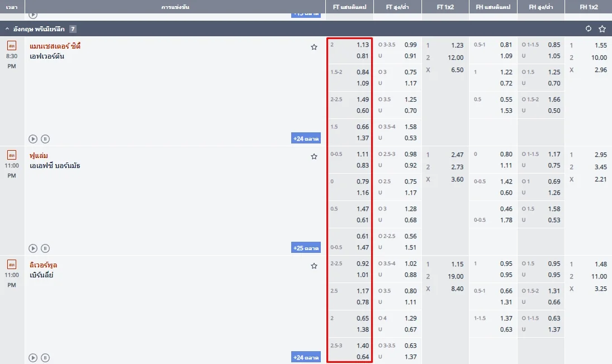Click the FT สูง/ต่ำ column header
The height and width of the screenshot is (364, 612).
397,7
